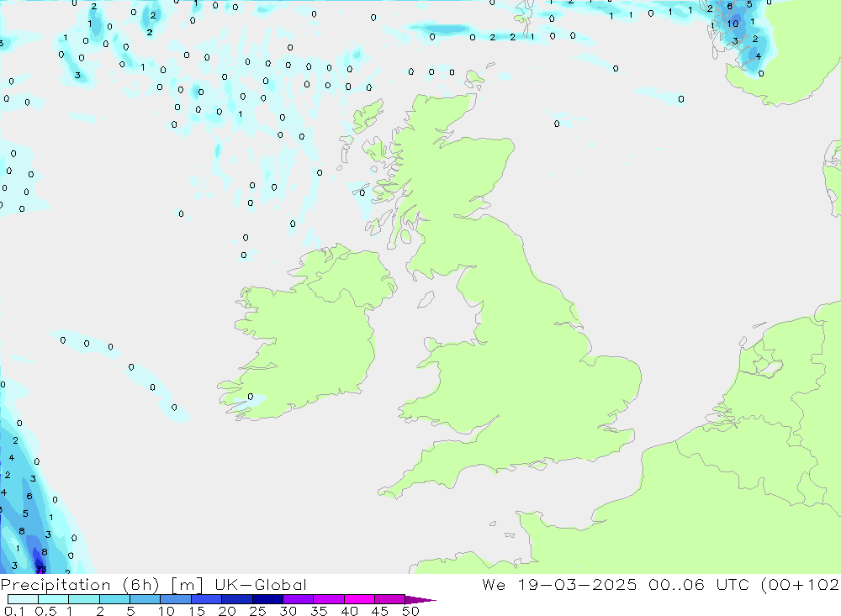
Task: Click the 20–25 dark blue legend swatch
Action: (x=237, y=599)
